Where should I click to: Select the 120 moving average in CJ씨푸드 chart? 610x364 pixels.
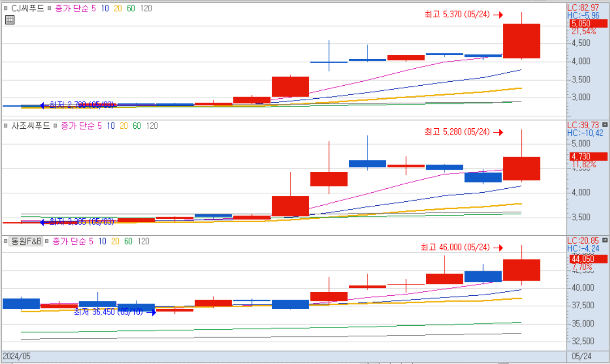146,8
